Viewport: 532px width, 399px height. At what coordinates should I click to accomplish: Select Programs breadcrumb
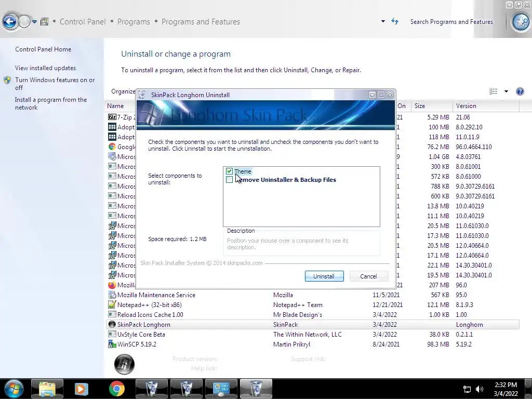pos(134,22)
